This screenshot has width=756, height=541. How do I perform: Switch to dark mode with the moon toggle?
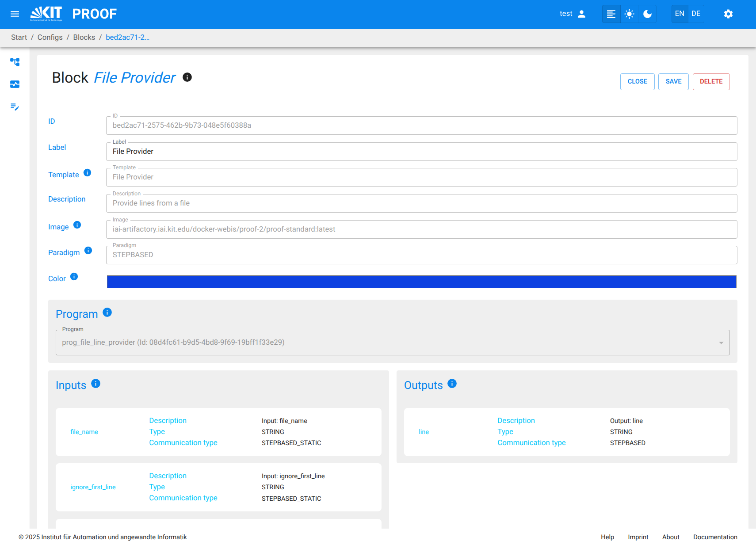pos(647,14)
